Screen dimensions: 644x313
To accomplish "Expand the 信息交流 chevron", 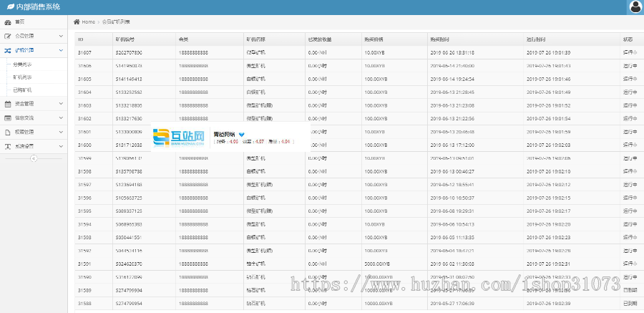I will point(61,118).
